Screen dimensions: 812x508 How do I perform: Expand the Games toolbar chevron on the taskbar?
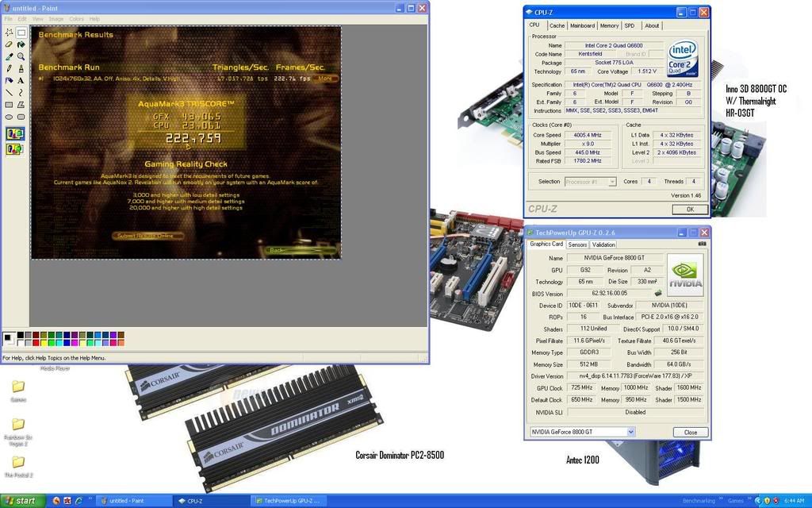pos(749,500)
